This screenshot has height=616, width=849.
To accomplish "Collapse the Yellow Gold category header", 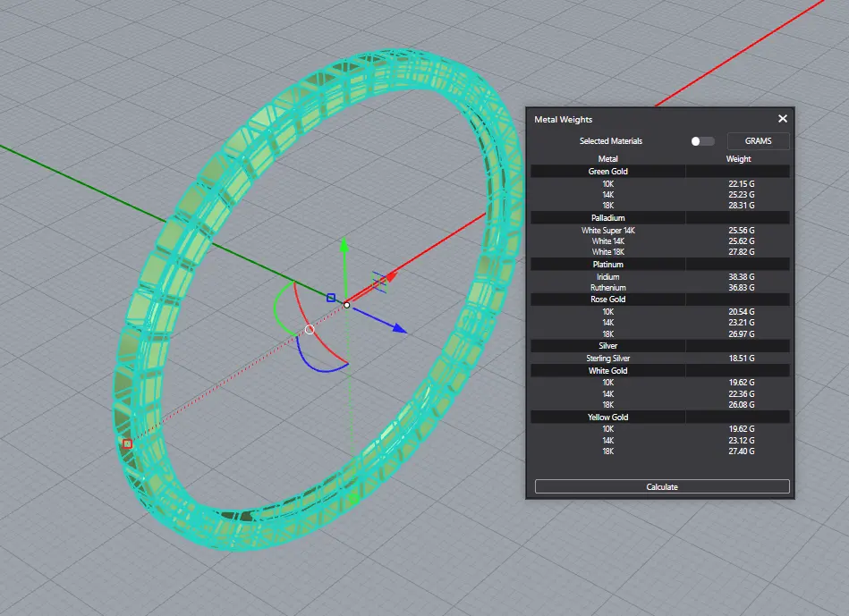I will point(607,417).
